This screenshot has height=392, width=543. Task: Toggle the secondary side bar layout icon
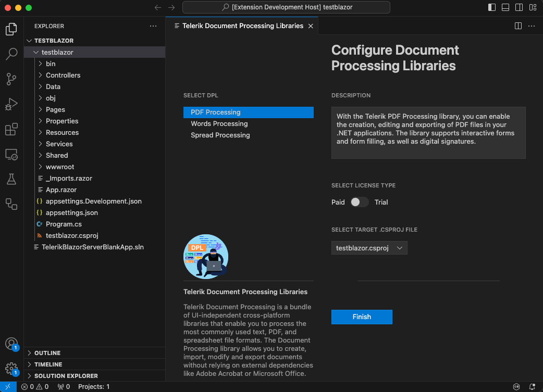[519, 7]
